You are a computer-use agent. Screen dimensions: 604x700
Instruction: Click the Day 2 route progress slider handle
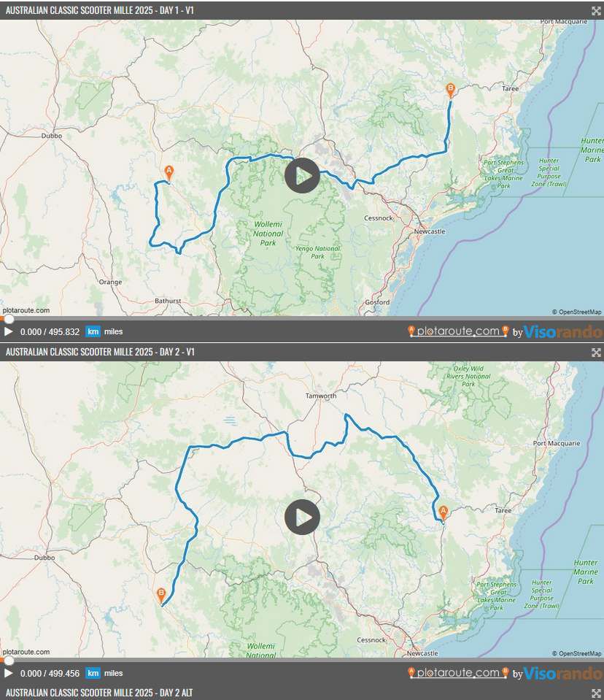click(8, 661)
